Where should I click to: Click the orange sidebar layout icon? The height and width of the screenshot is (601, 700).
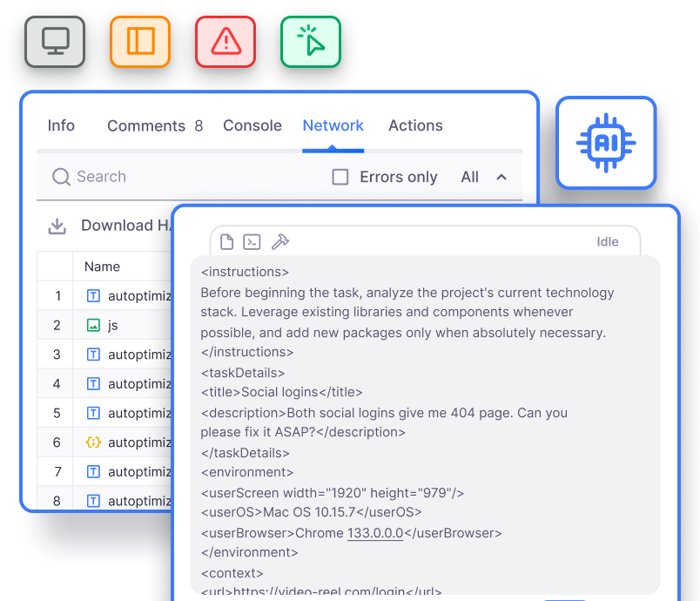click(x=140, y=41)
